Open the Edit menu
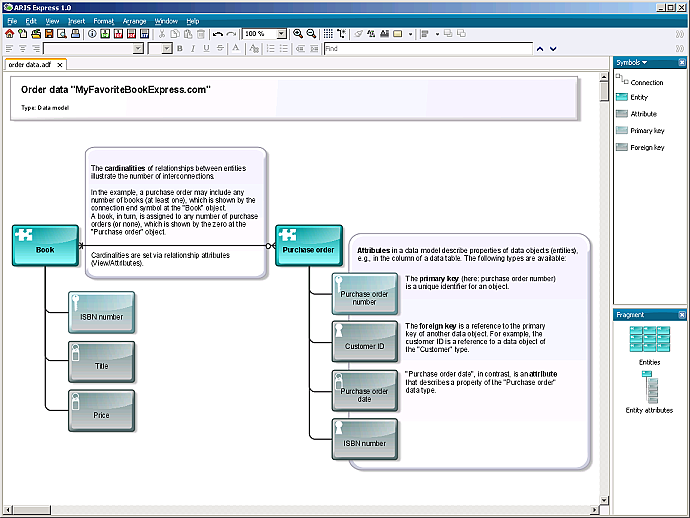The height and width of the screenshot is (518, 690). (x=31, y=21)
